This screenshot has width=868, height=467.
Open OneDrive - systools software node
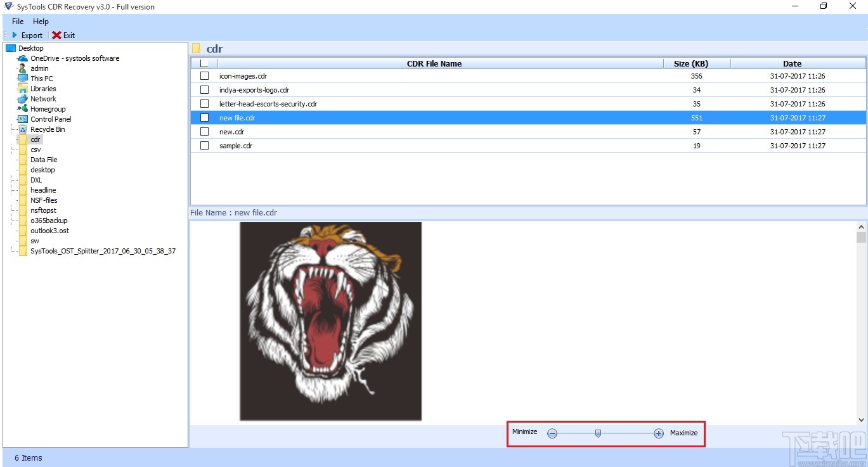pyautogui.click(x=75, y=58)
